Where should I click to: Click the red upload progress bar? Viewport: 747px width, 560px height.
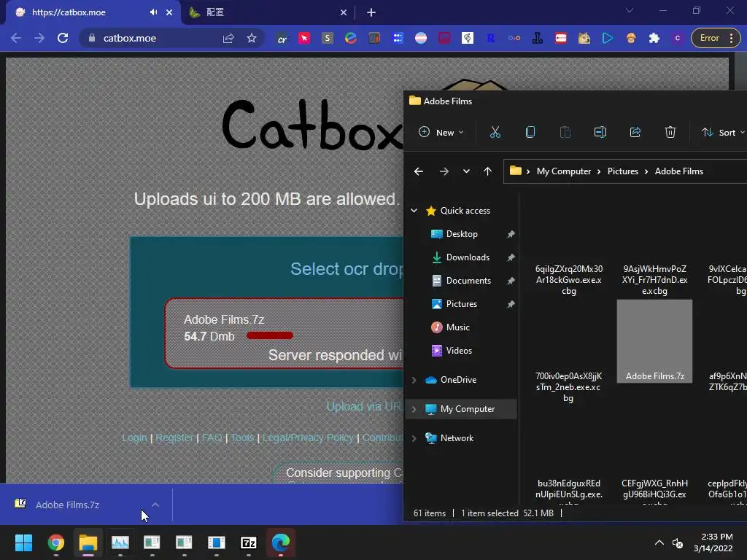(x=270, y=335)
